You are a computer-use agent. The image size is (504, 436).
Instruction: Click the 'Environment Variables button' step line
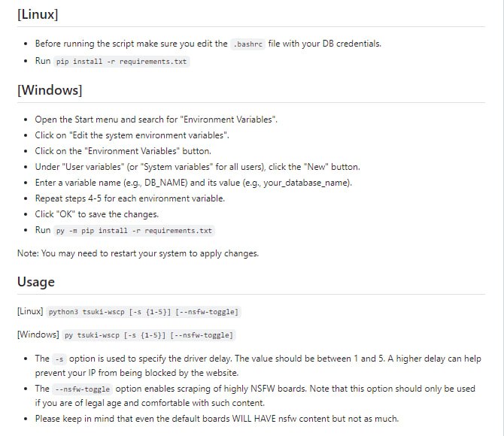tap(123, 151)
